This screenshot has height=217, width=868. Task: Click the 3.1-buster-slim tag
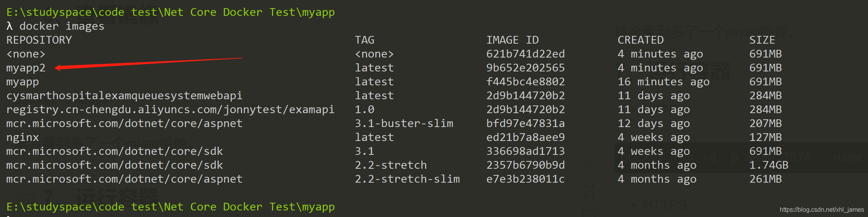pyautogui.click(x=404, y=124)
